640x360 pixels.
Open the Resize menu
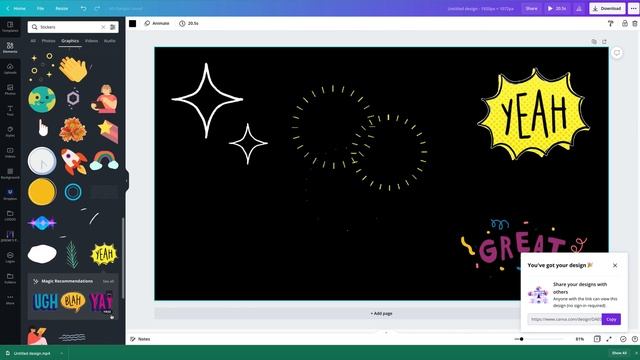(x=62, y=8)
